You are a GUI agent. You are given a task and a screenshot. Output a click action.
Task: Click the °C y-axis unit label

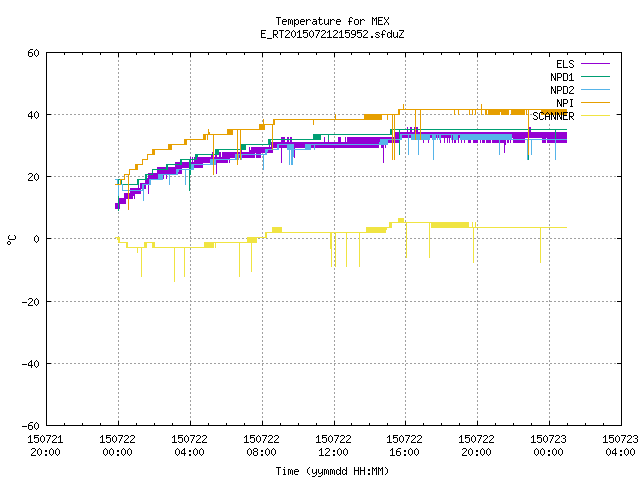tap(11, 240)
